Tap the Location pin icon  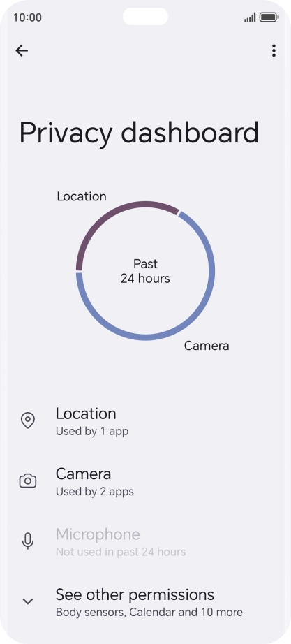(27, 420)
